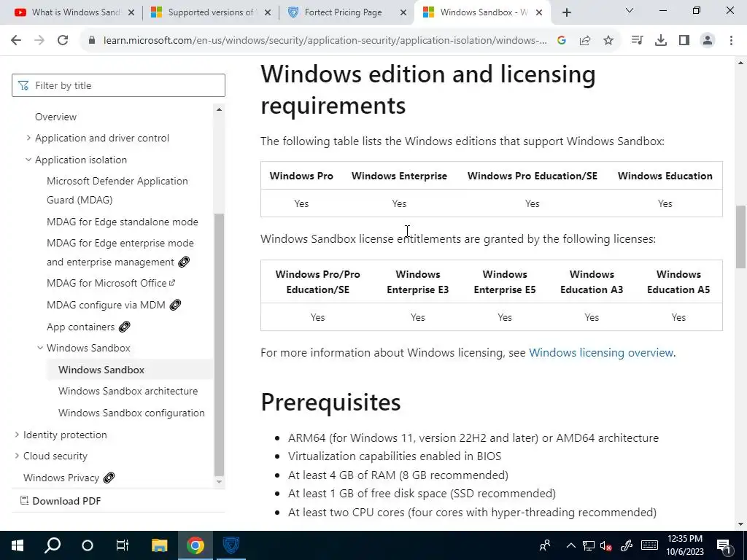Click the muted volume tray icon
The width and height of the screenshot is (747, 560).
click(x=606, y=545)
